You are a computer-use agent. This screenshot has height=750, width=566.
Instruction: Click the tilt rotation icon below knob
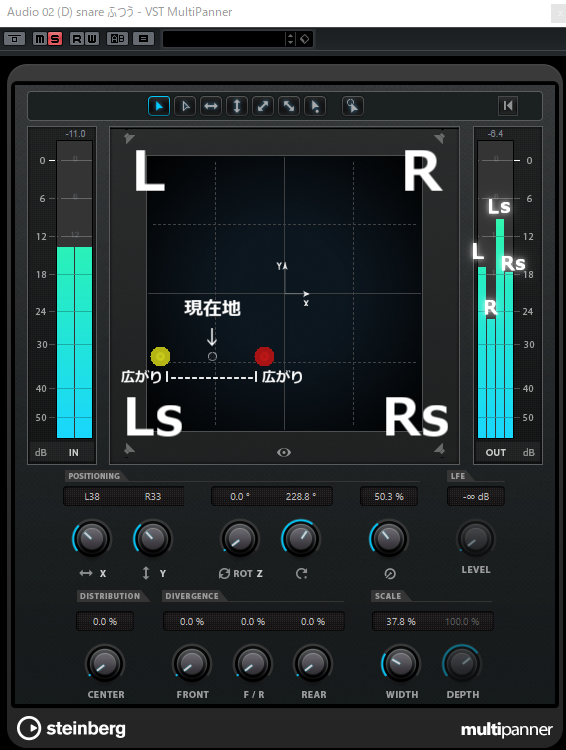point(301,573)
